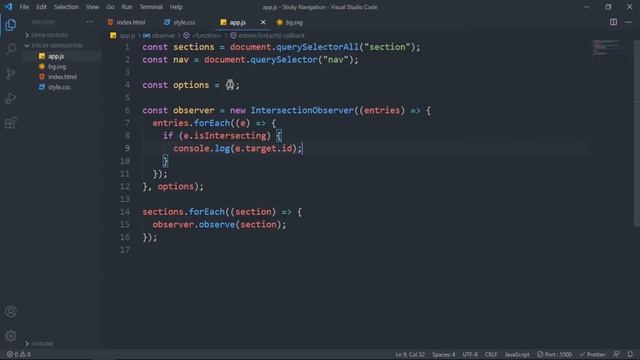Click the code minimap preview
This screenshot has width=640, height=360.
606,47
